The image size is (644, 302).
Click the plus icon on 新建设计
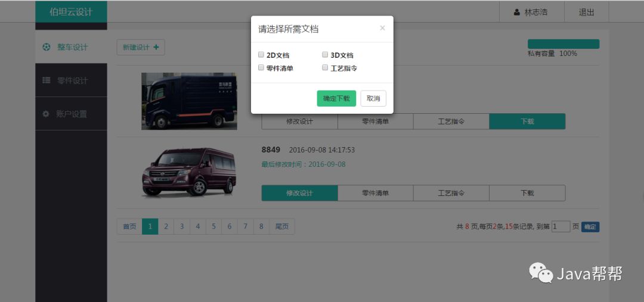[156, 47]
